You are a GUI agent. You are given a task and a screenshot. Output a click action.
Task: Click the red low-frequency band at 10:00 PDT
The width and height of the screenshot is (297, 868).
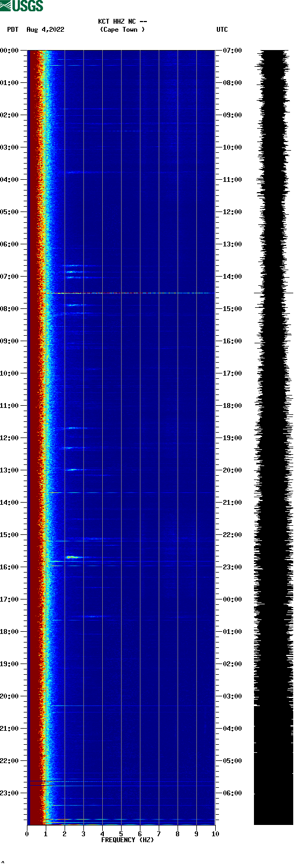(x=33, y=373)
